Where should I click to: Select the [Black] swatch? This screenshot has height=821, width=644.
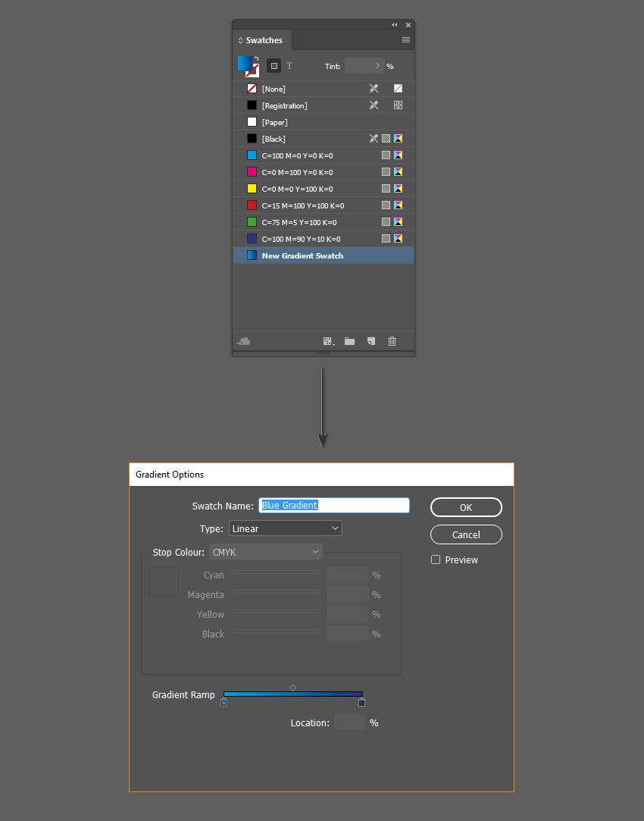click(x=324, y=139)
